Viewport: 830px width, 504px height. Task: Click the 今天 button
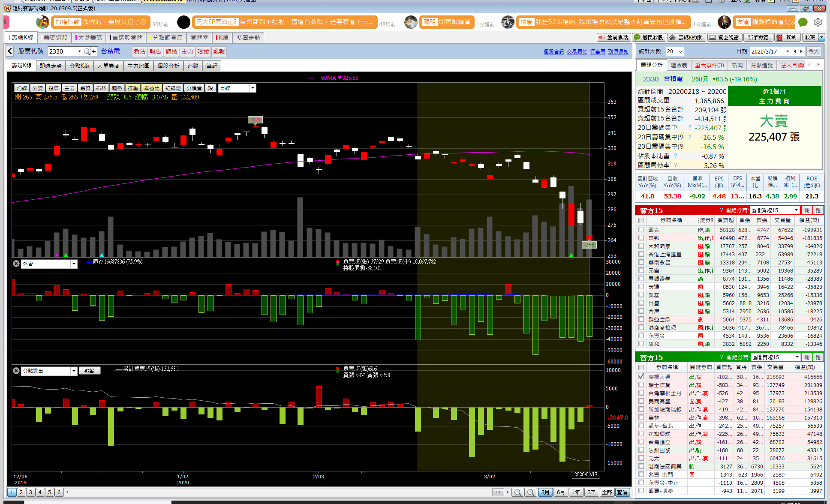[814, 51]
